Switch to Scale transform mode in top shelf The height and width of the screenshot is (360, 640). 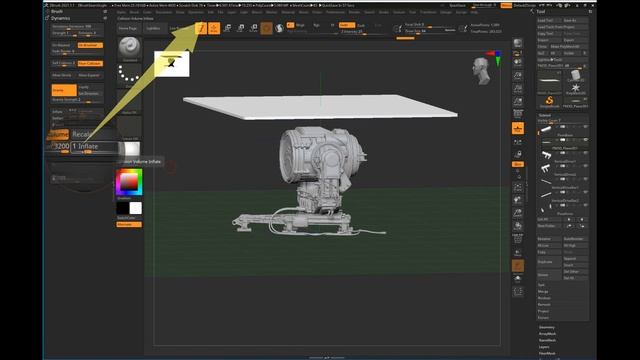click(240, 28)
